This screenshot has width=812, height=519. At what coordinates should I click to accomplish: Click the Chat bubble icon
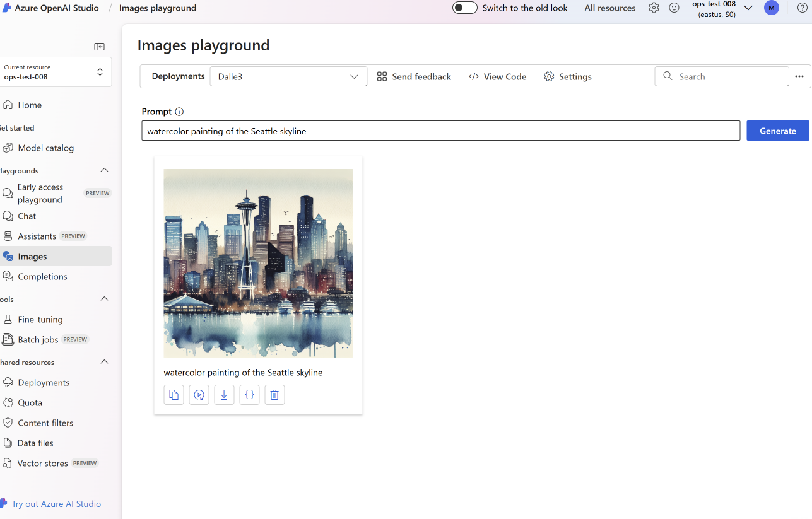point(8,216)
